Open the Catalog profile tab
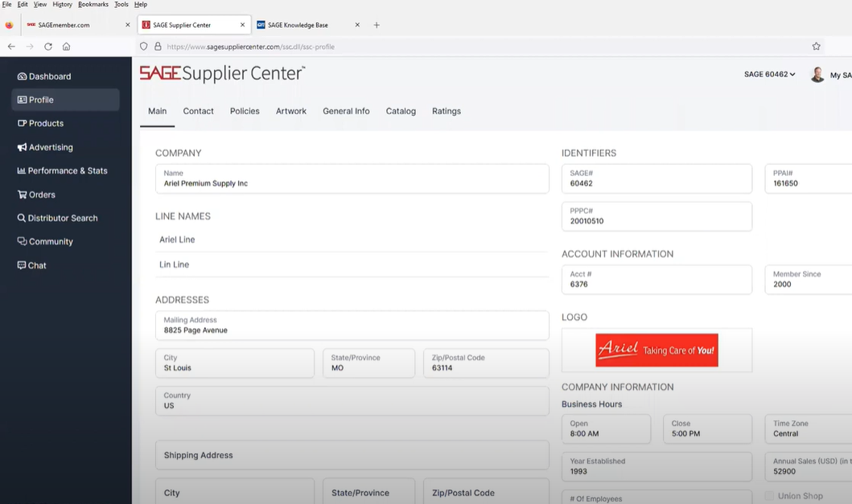The height and width of the screenshot is (504, 852). [401, 112]
